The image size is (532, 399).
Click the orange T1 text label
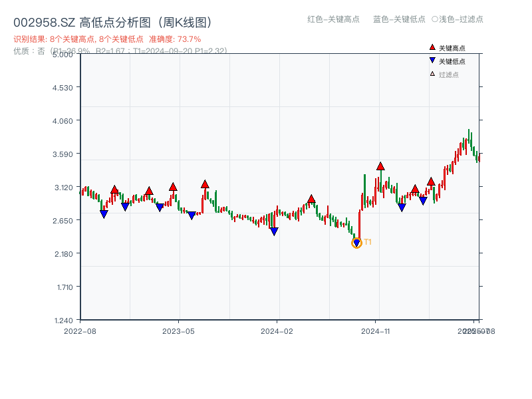click(x=368, y=242)
